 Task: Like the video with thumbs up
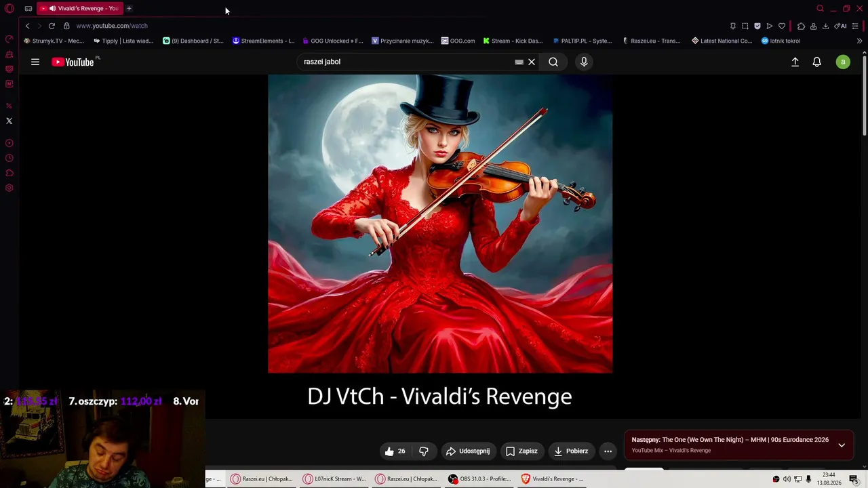395,451
